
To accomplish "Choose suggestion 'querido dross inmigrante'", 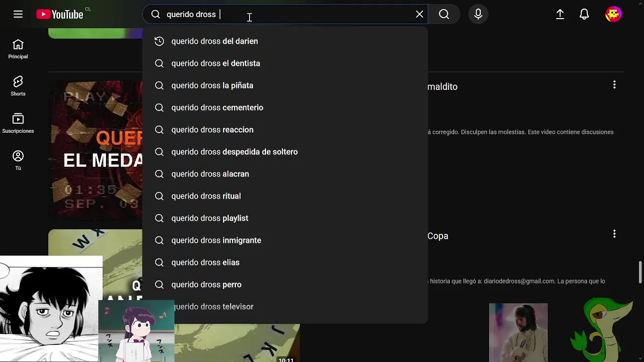I will 285,240.
